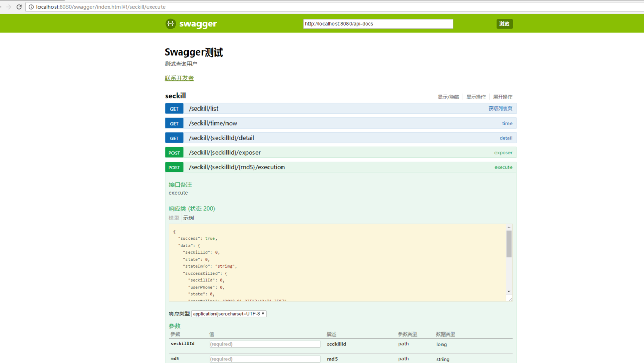Click the 响应类 (状态 200) heading

tap(192, 209)
